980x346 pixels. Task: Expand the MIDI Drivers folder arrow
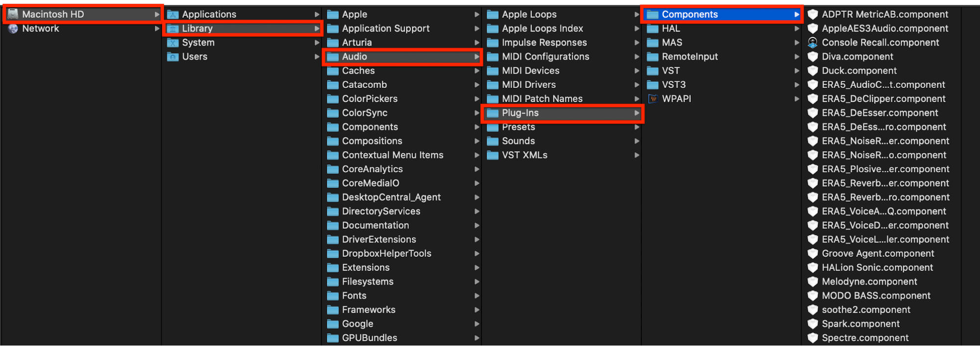[x=637, y=85]
